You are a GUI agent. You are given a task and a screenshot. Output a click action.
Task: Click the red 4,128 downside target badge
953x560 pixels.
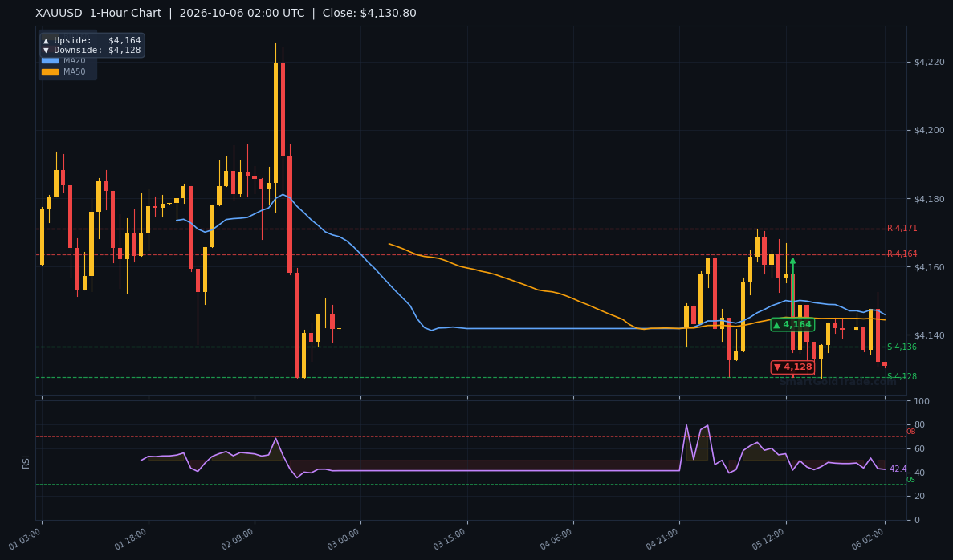tap(792, 367)
